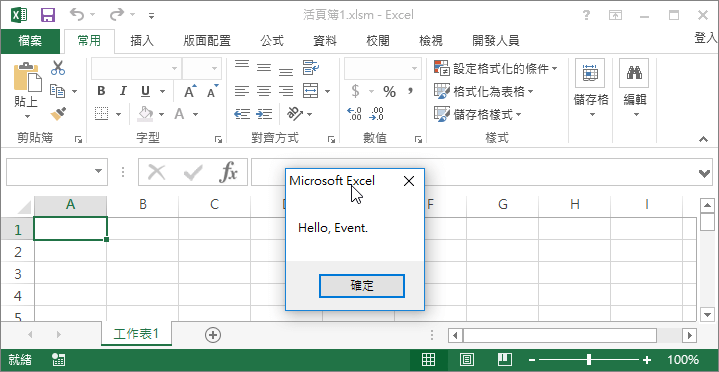The height and width of the screenshot is (372, 719).
Task: Open the 編輯 editing group button
Action: point(635,89)
